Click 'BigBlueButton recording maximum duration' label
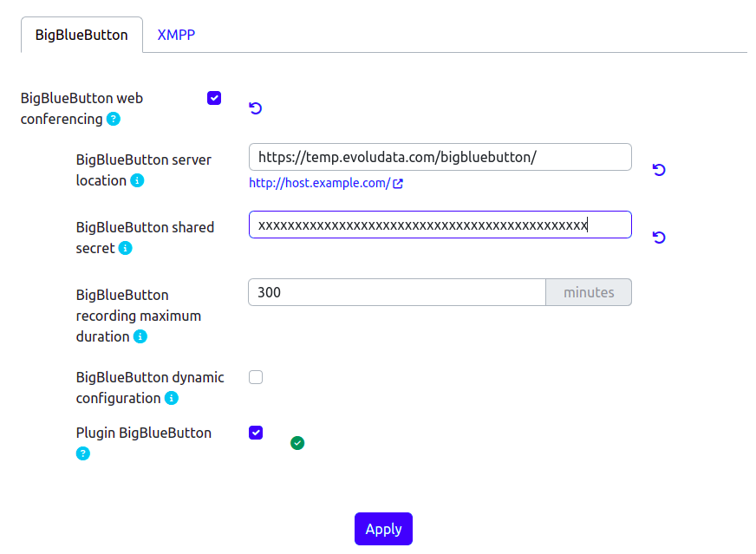This screenshot has height=554, width=756. [x=139, y=316]
